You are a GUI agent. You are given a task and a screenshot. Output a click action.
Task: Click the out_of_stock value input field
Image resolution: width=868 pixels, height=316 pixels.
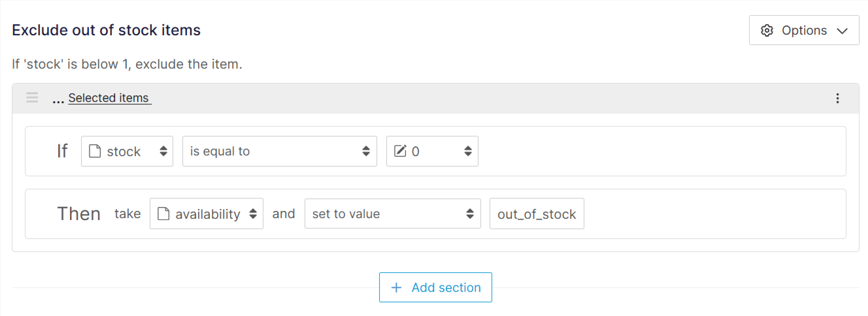(537, 214)
